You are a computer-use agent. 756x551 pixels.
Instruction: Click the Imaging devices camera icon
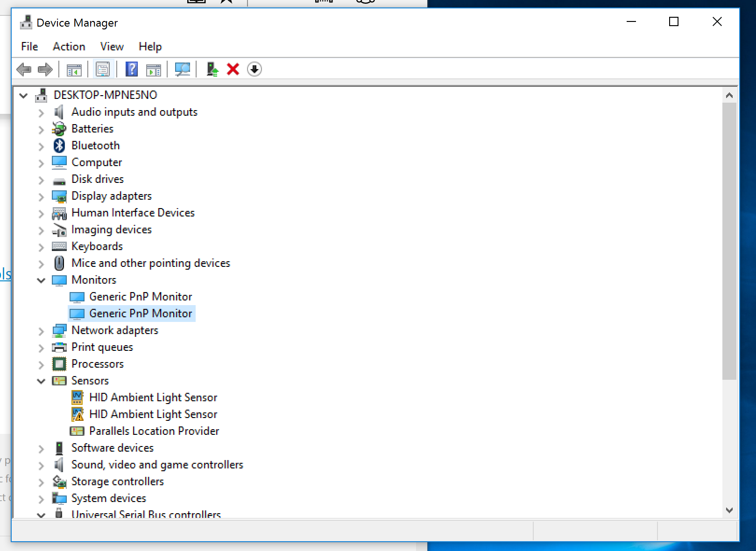(59, 230)
